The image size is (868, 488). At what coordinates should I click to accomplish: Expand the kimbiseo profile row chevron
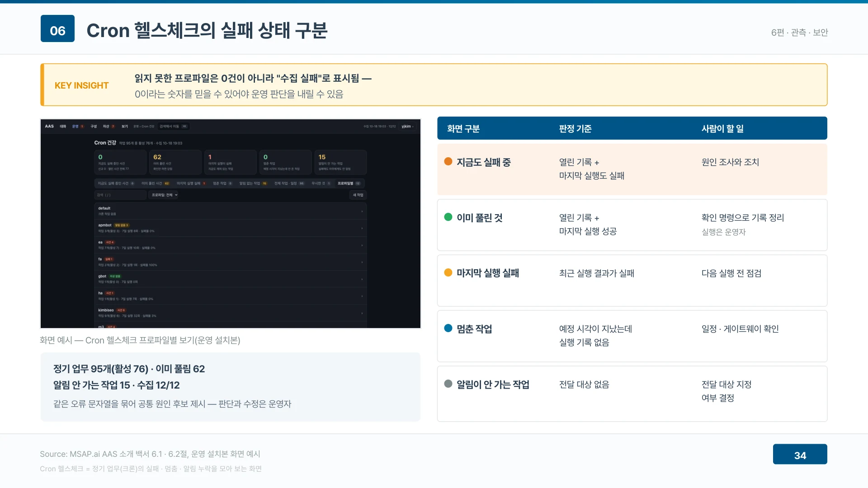click(x=362, y=313)
